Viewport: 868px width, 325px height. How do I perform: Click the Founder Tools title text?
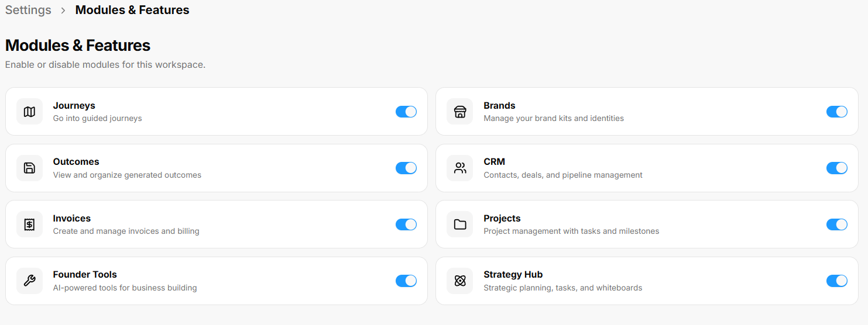tap(85, 275)
